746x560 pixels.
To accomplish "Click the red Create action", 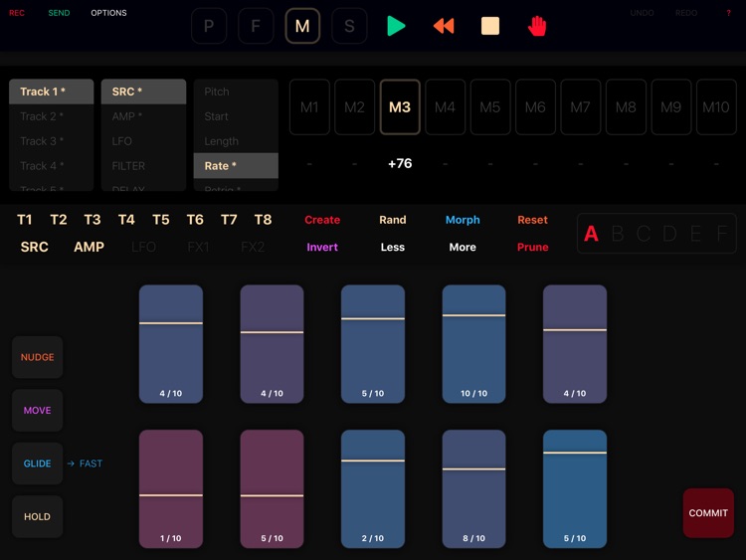I will [322, 220].
